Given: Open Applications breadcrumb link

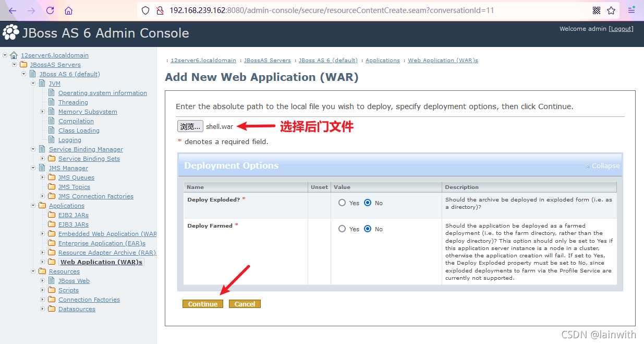Looking at the screenshot, I should click(x=382, y=61).
